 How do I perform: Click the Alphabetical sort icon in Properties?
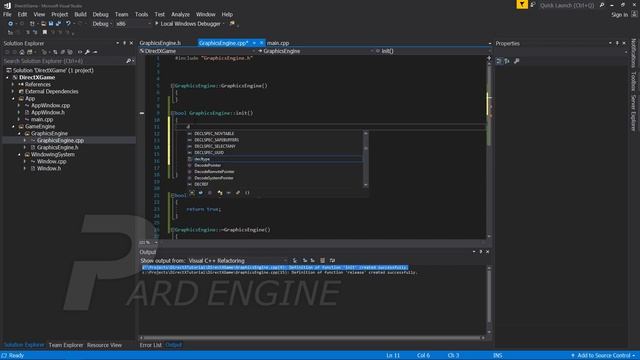(x=507, y=61)
